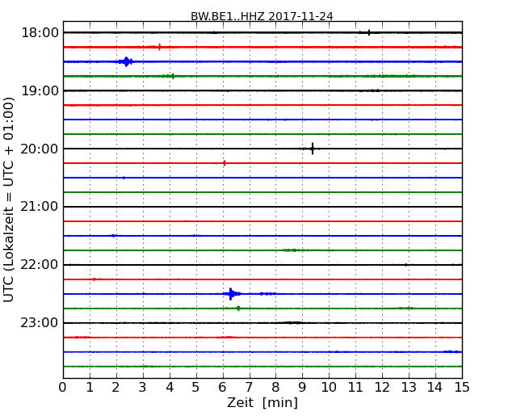Click the x-axis tick label 9
The height and width of the screenshot is (420, 525).
point(302,387)
